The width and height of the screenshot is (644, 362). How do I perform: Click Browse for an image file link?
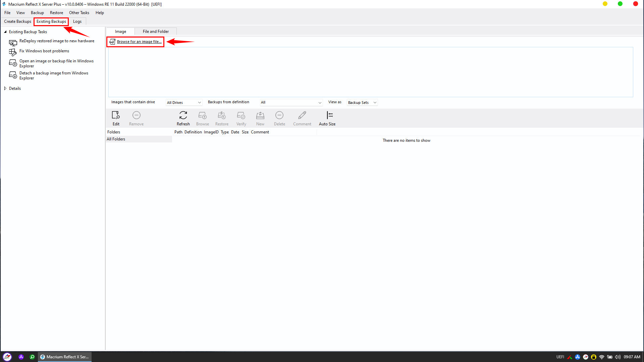[139, 42]
